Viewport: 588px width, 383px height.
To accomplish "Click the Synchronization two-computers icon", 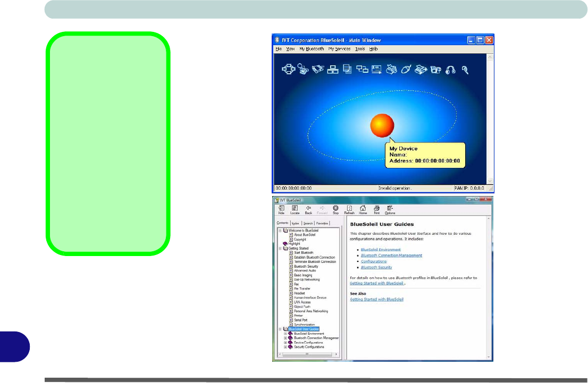I will pos(362,69).
